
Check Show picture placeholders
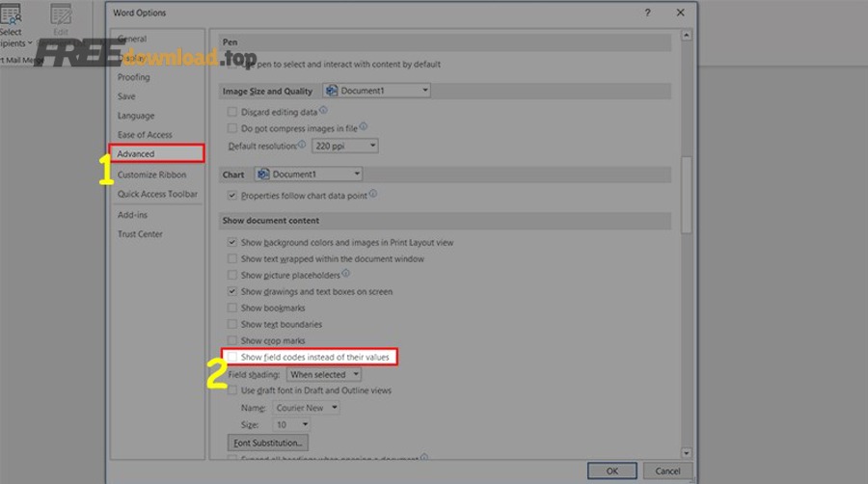click(231, 275)
